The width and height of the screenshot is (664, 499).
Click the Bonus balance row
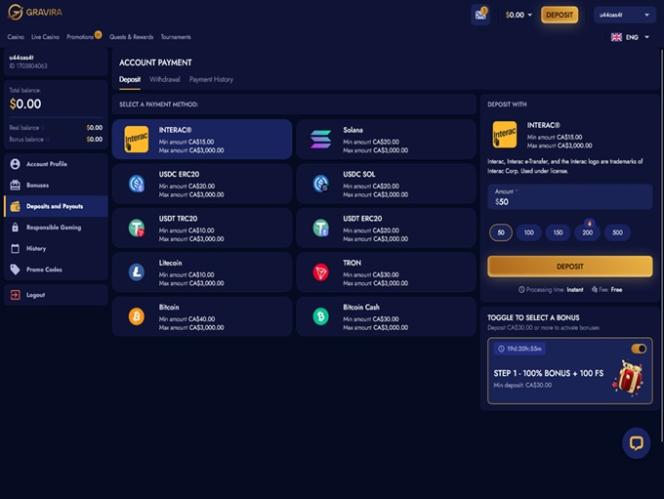click(56, 139)
